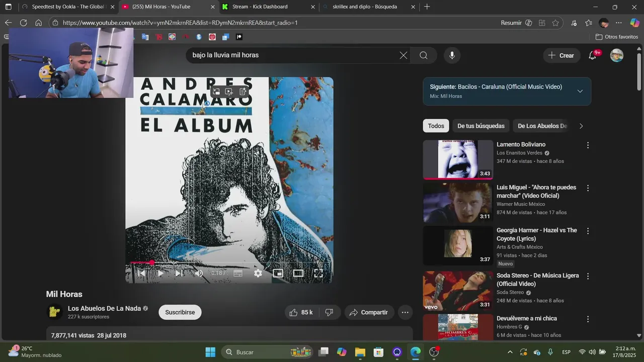The width and height of the screenshot is (644, 362).
Task: Open options for Luis Miguel video
Action: [x=588, y=188]
